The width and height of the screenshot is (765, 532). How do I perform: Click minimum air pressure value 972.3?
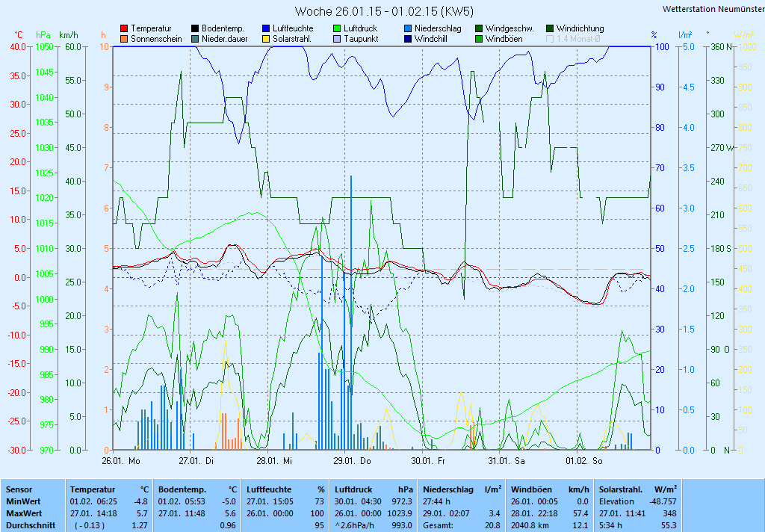(402, 501)
